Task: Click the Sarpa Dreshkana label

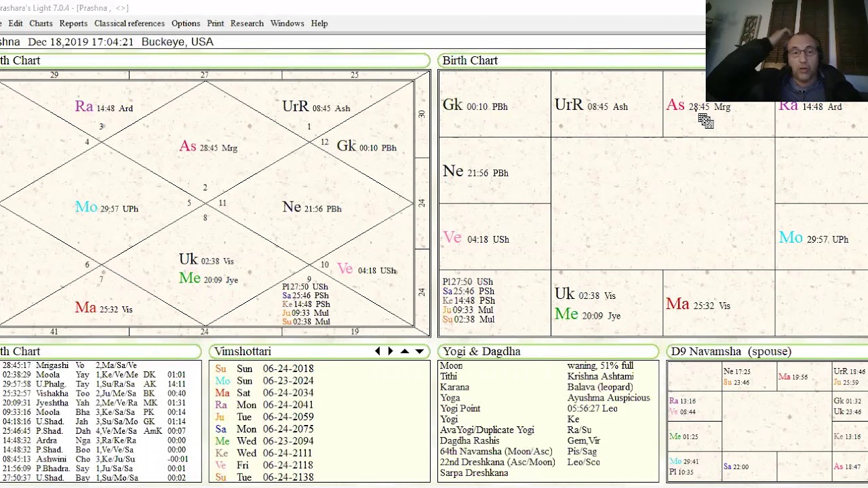Action: click(474, 473)
